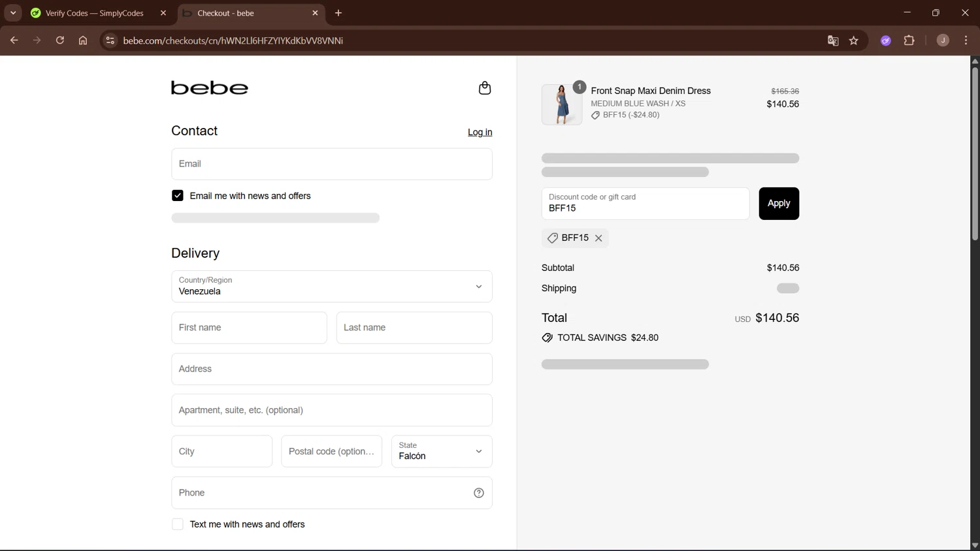Enable Text me with news and offers
Viewport: 980px width, 551px height.
tap(178, 525)
